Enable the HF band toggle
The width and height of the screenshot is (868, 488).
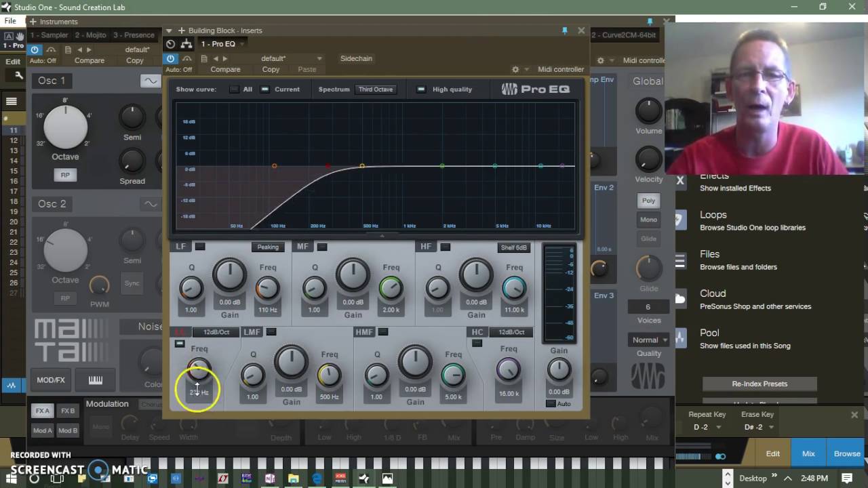click(445, 247)
